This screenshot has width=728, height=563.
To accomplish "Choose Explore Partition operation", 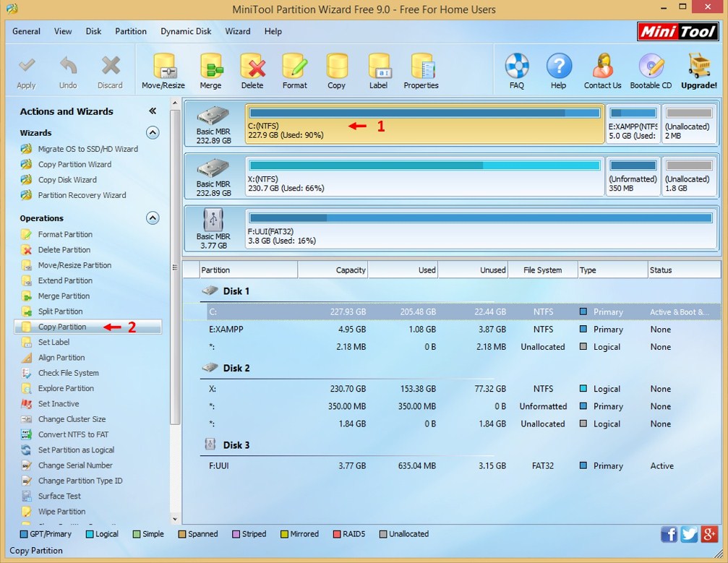I will [x=66, y=388].
